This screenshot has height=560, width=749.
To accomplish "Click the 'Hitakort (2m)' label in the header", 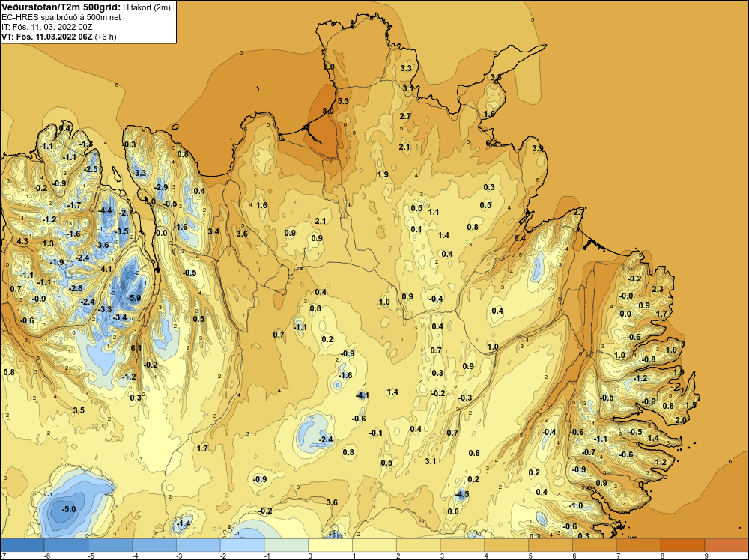I will pos(146,7).
